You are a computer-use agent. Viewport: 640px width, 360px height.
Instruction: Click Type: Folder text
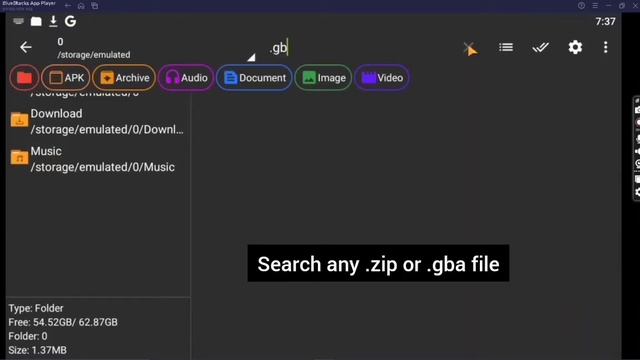36,308
